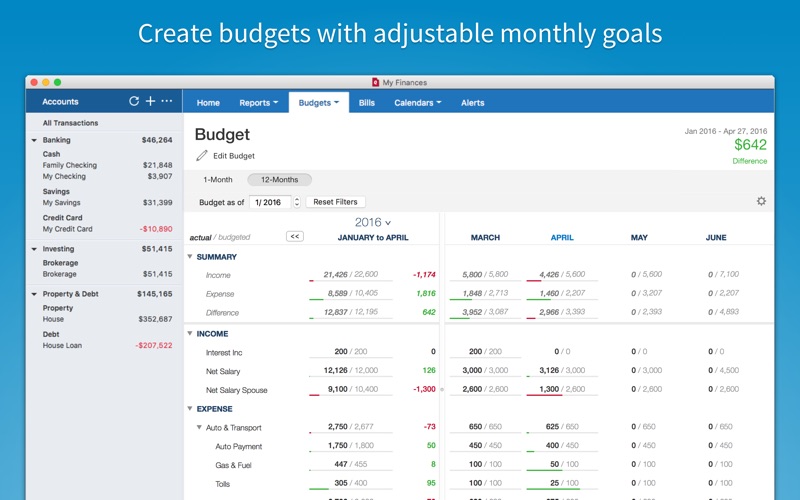Collapse the Banking accounts group
The height and width of the screenshot is (500, 800).
tap(34, 141)
